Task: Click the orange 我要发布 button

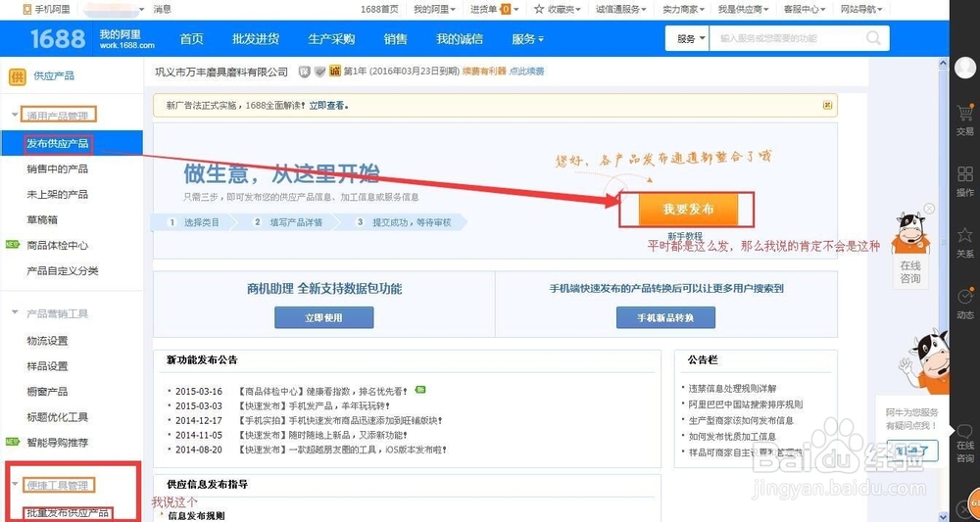Action: (688, 210)
